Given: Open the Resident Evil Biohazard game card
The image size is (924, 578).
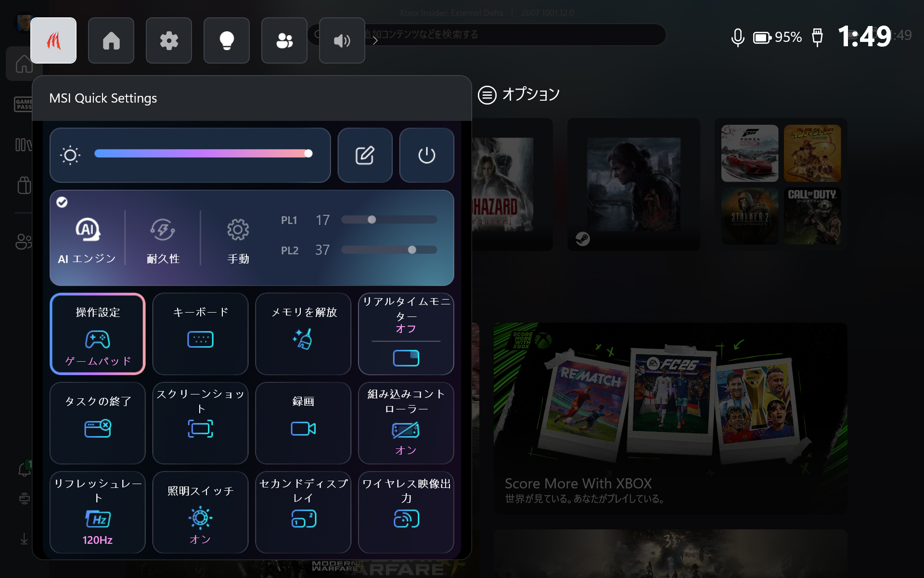Looking at the screenshot, I should coord(512,184).
